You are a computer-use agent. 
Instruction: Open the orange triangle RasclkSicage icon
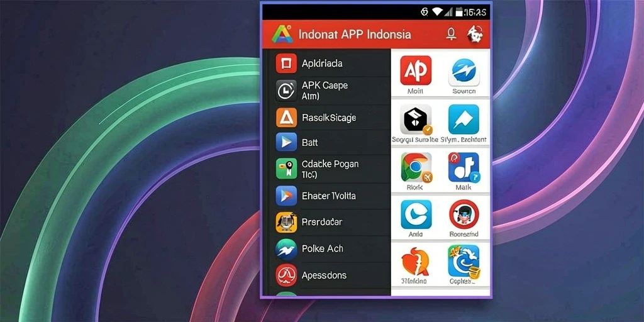(x=286, y=118)
